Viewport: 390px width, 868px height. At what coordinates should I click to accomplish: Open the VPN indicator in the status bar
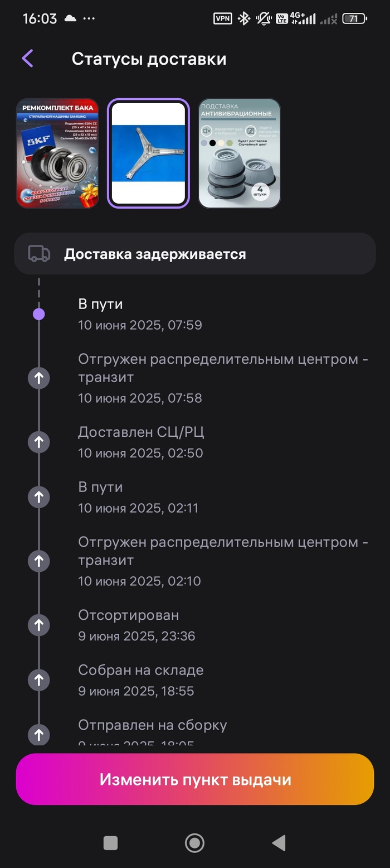(222, 18)
